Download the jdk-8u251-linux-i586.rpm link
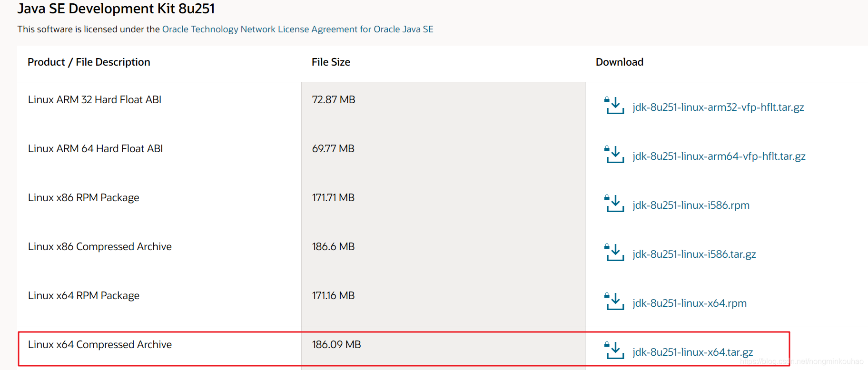 click(x=691, y=205)
